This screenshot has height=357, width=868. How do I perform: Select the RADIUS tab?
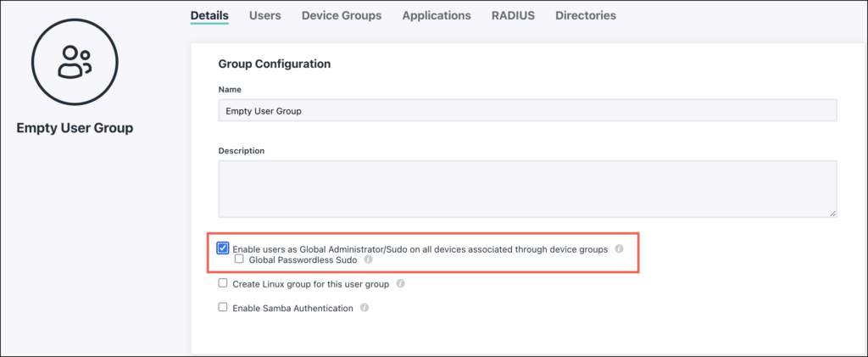point(513,15)
